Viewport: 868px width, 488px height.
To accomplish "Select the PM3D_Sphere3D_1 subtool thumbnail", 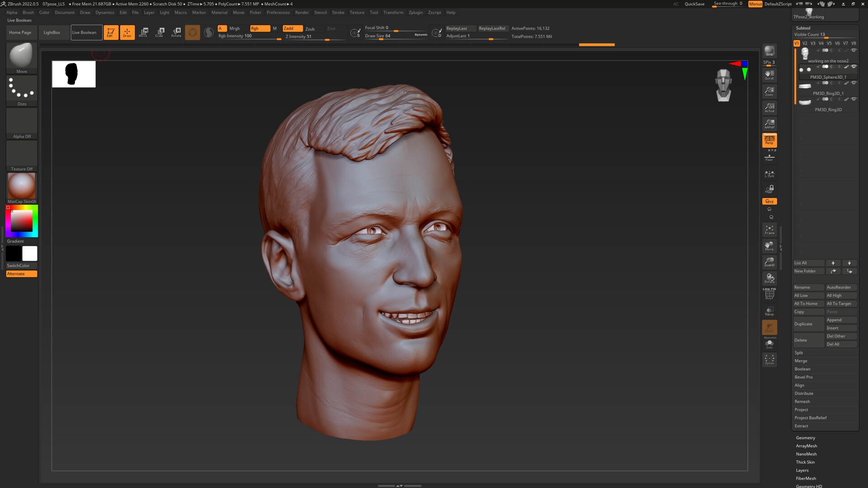I will [x=805, y=70].
